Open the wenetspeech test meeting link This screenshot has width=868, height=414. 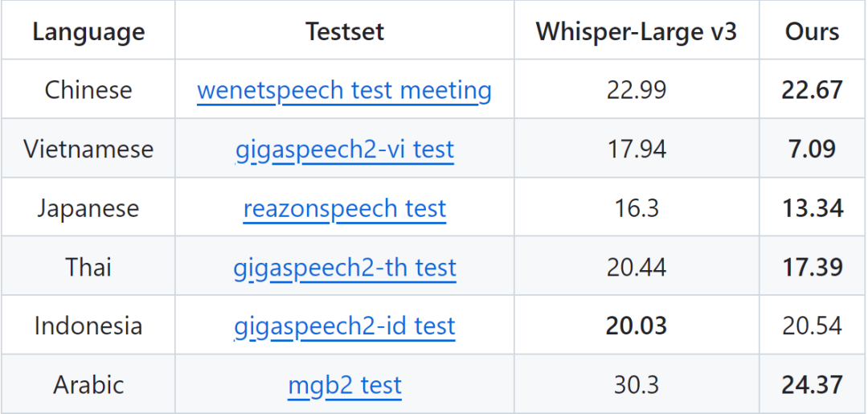[x=344, y=90]
